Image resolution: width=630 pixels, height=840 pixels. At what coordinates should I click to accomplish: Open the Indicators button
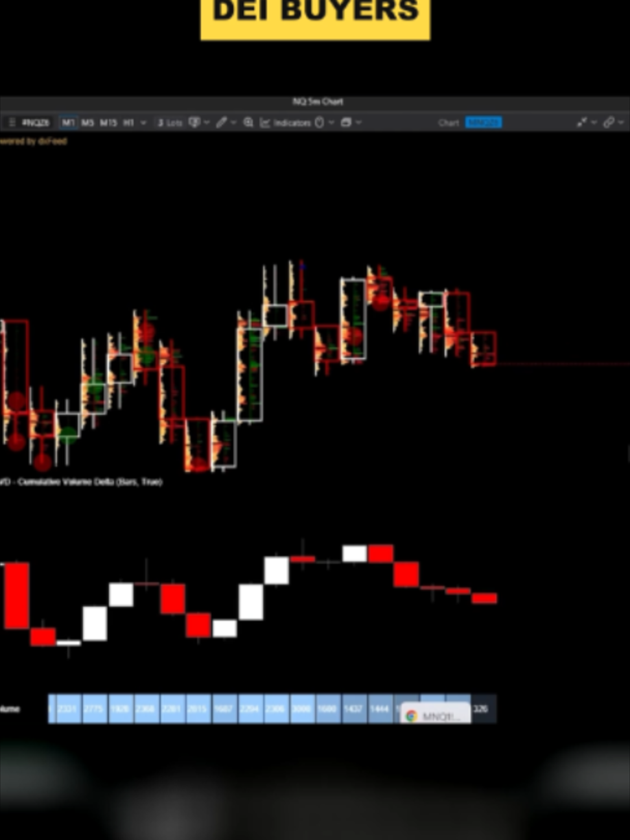(285, 122)
